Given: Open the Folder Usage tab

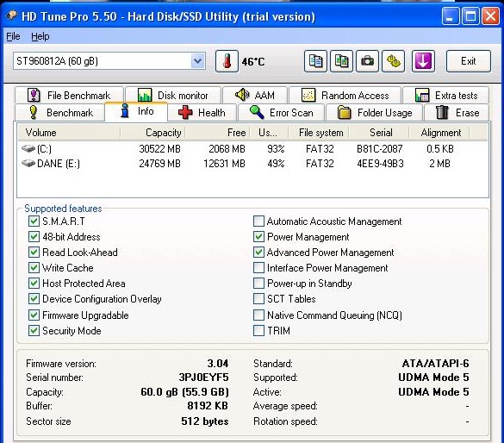Looking at the screenshot, I should pos(375,113).
